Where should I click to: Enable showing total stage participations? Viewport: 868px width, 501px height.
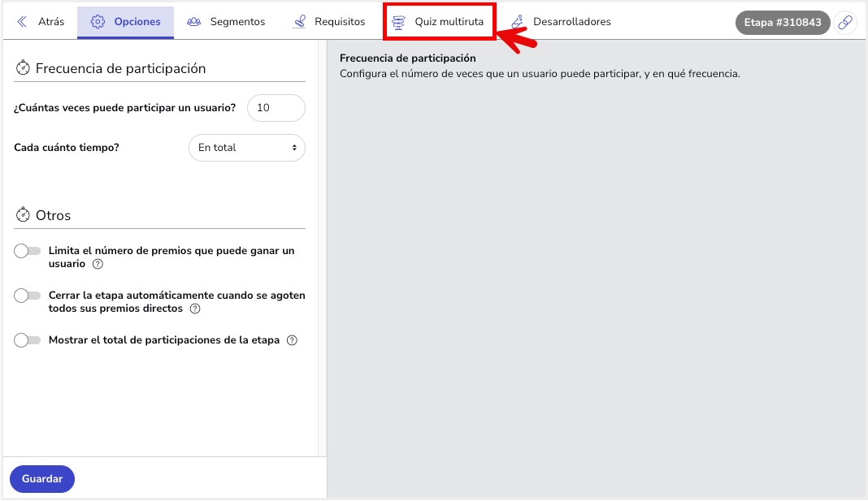tap(27, 339)
